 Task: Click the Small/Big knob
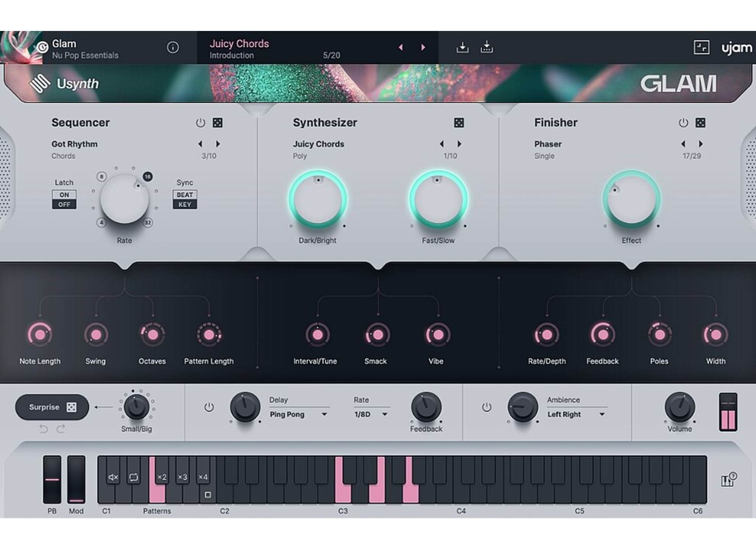pos(137,407)
